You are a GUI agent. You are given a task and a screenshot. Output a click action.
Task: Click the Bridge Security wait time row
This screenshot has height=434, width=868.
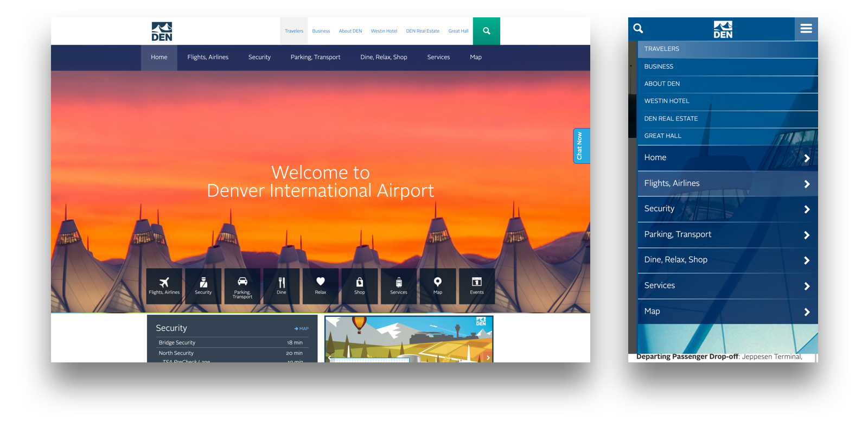[232, 343]
